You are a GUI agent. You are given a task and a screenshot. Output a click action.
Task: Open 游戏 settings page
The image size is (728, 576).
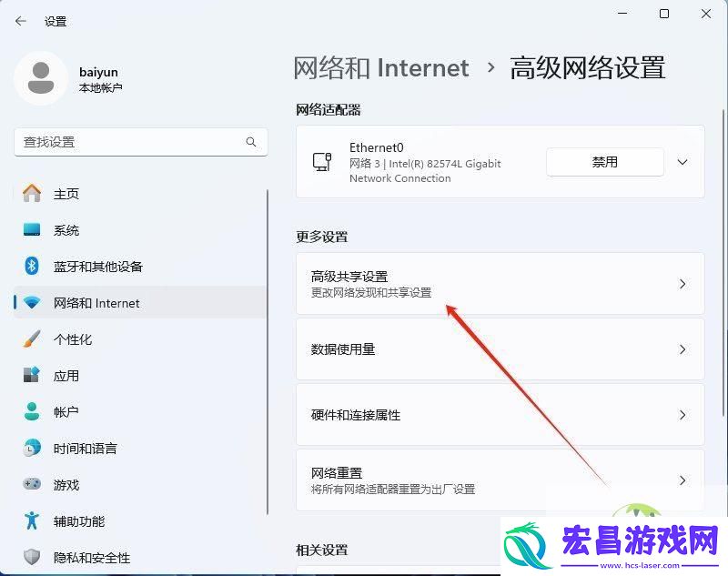pos(139,485)
